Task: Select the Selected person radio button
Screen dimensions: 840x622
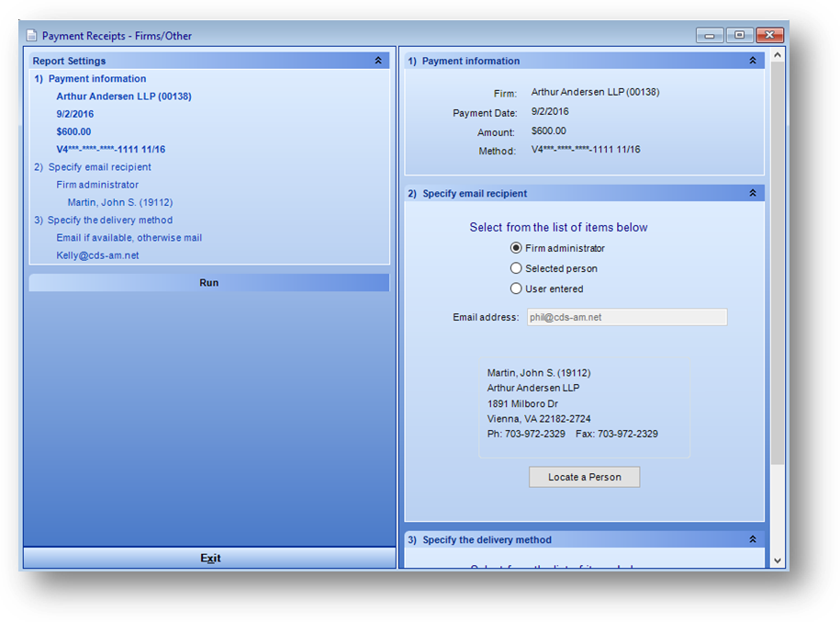Action: click(516, 268)
